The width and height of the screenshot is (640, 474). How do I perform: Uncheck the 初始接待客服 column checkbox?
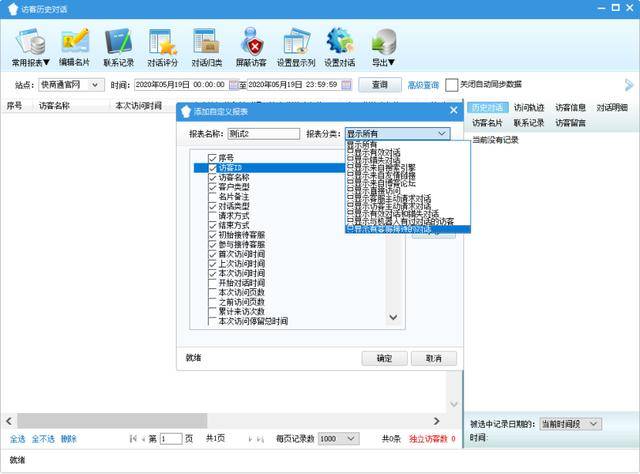click(212, 235)
